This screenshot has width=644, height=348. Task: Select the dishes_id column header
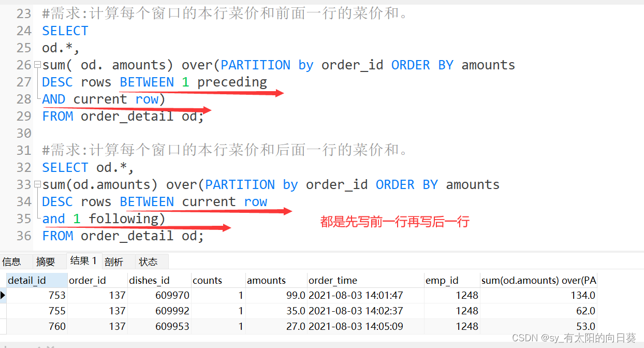pos(159,280)
